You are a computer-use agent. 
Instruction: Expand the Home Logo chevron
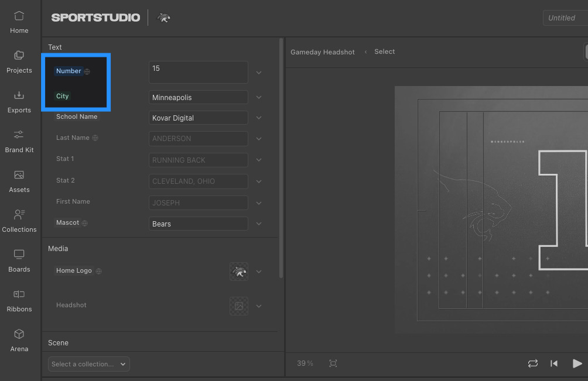tap(259, 272)
